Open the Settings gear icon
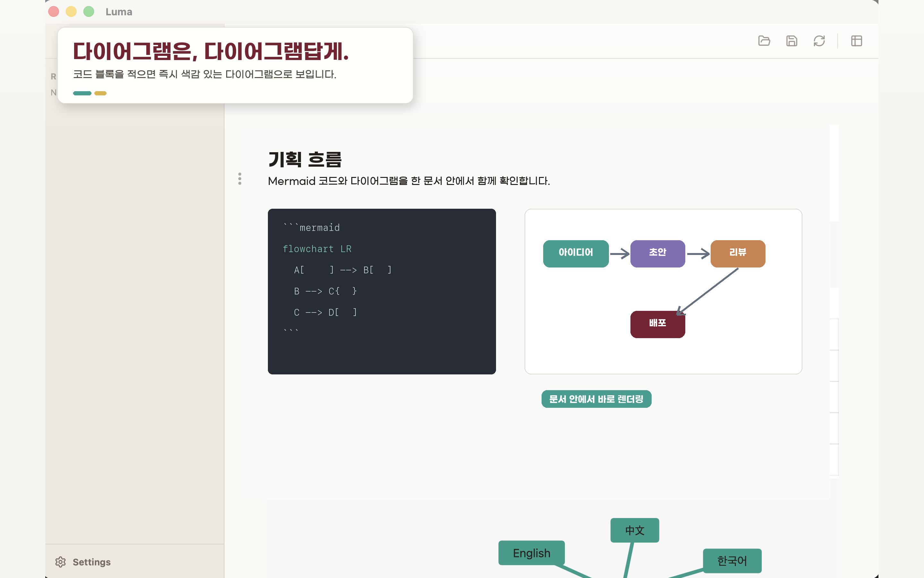The image size is (924, 578). (60, 562)
